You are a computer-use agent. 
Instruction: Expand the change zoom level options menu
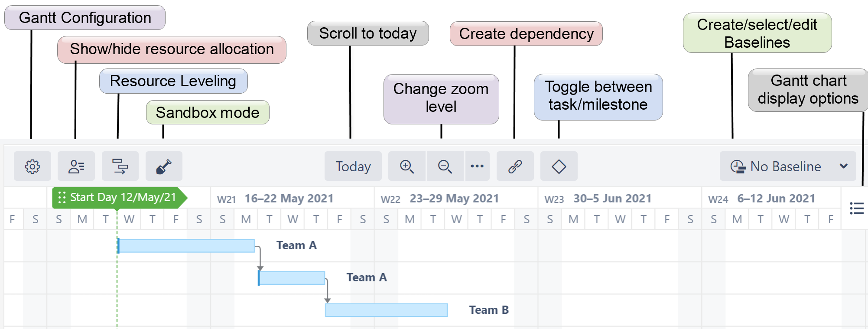pyautogui.click(x=478, y=166)
